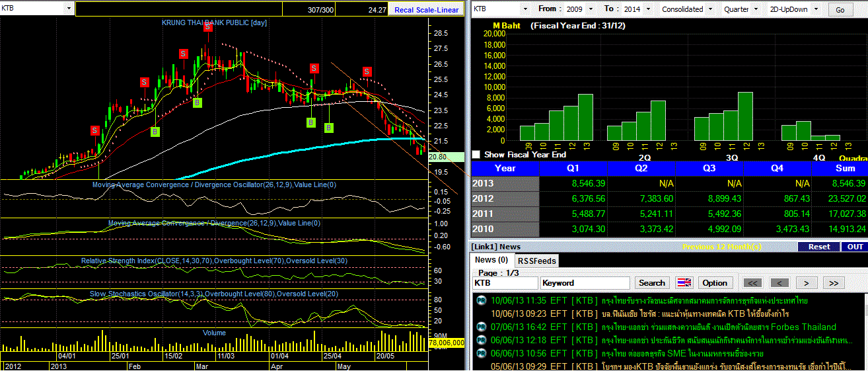Click the volume value 78,006,000 label

point(447,343)
